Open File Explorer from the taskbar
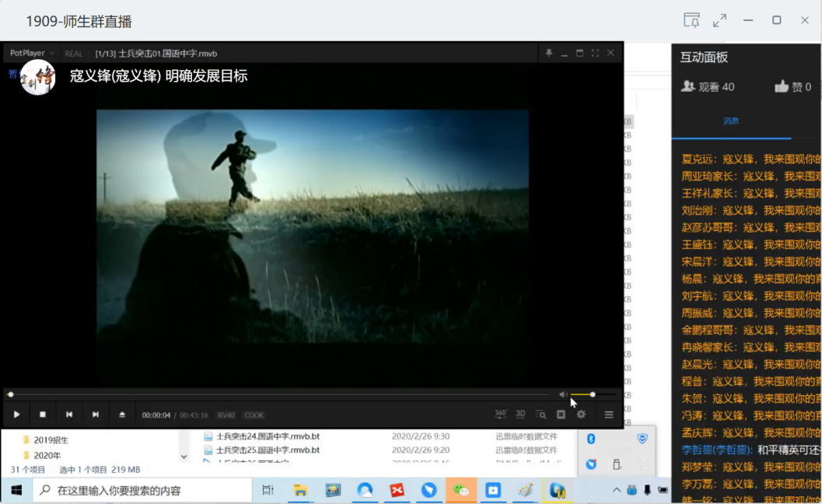Viewport: 822px width, 504px height. click(x=300, y=490)
